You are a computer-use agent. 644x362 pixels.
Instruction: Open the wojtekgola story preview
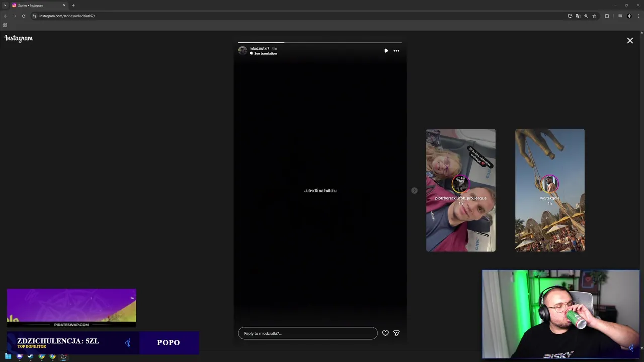point(549,190)
